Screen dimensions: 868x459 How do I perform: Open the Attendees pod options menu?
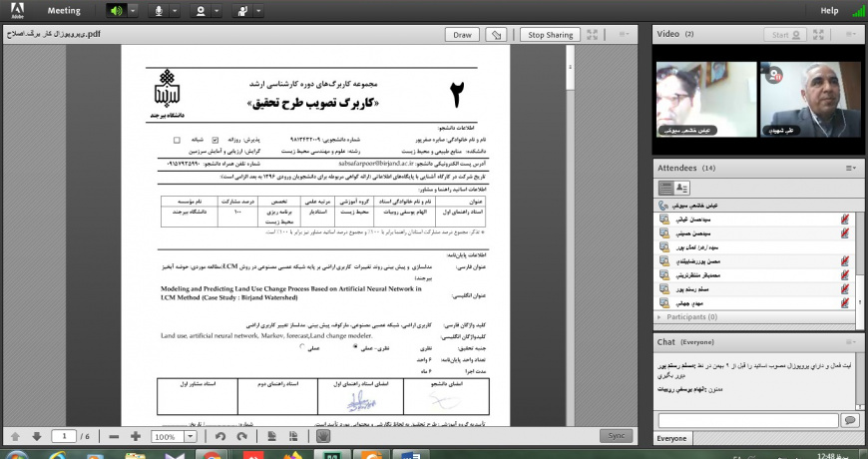pyautogui.click(x=850, y=168)
